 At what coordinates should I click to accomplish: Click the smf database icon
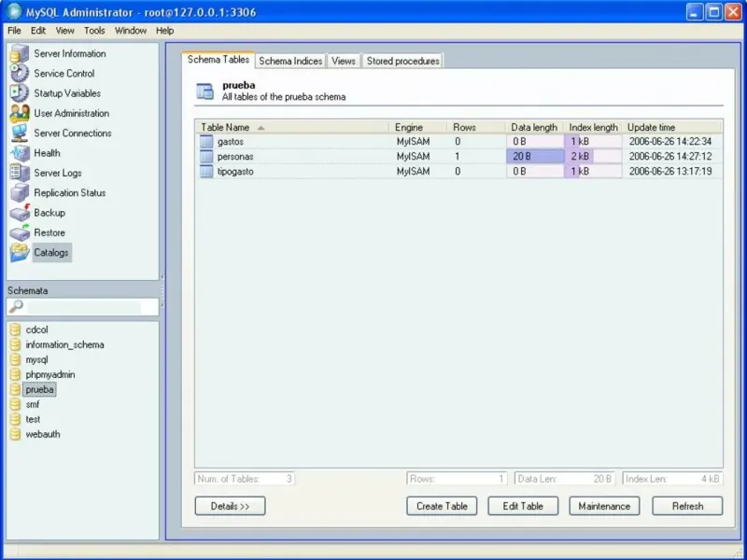(x=15, y=404)
